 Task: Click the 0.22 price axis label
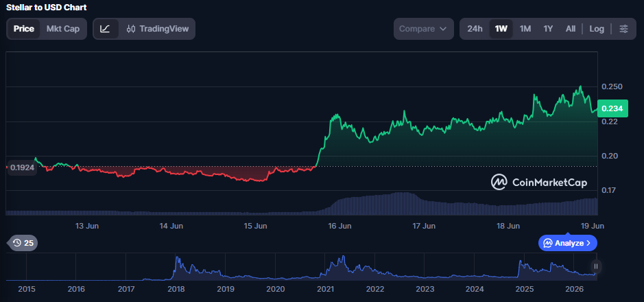click(608, 121)
